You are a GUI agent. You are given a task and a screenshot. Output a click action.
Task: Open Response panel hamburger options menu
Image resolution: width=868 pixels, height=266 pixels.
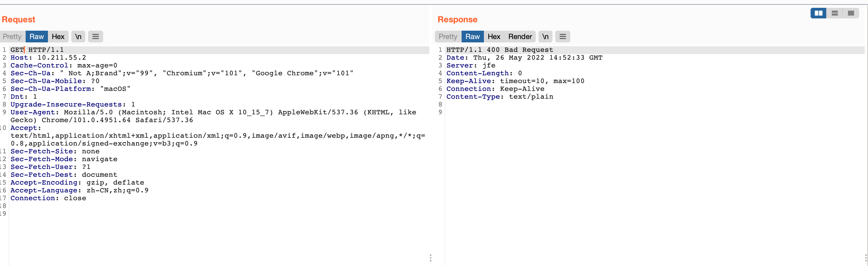click(x=563, y=37)
